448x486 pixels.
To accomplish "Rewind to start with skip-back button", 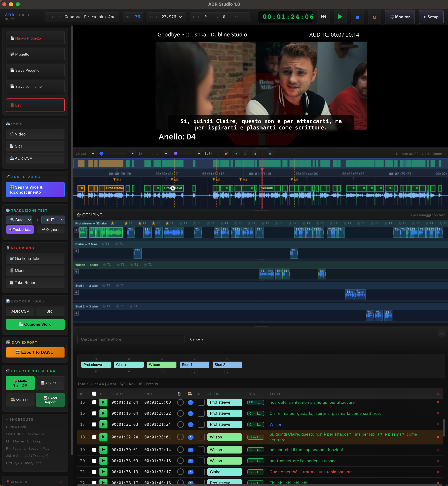I will coord(323,17).
